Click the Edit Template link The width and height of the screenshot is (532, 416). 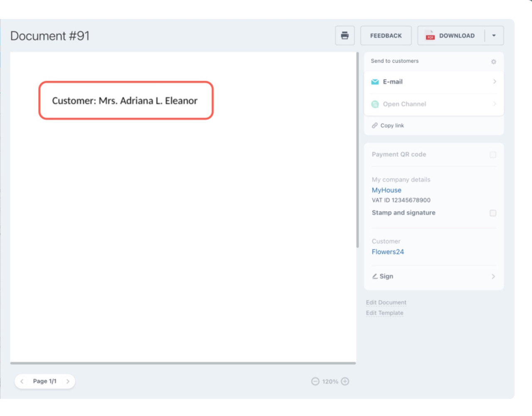[384, 313]
